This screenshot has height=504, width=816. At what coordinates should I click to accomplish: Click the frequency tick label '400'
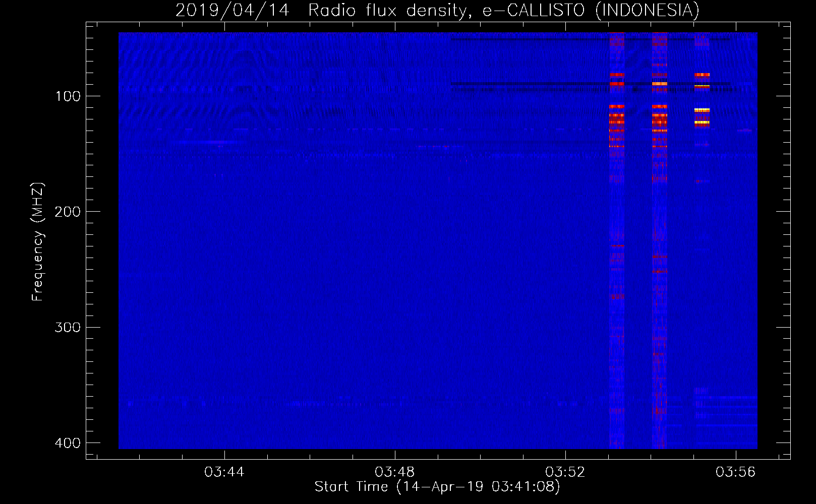pyautogui.click(x=68, y=443)
